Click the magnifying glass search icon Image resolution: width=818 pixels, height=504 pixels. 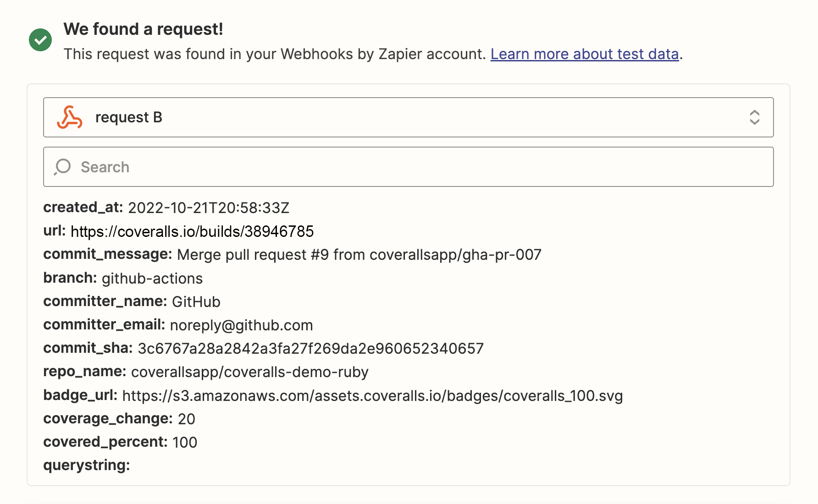pyautogui.click(x=62, y=167)
